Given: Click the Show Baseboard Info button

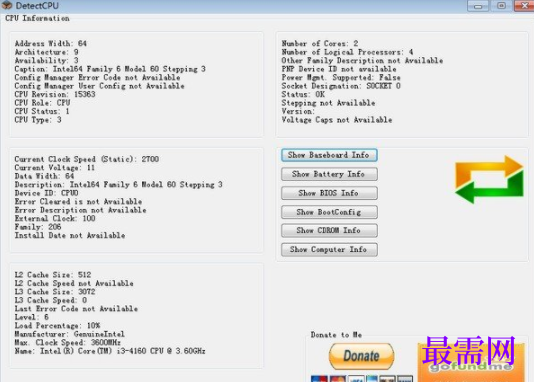Looking at the screenshot, I should tap(329, 155).
